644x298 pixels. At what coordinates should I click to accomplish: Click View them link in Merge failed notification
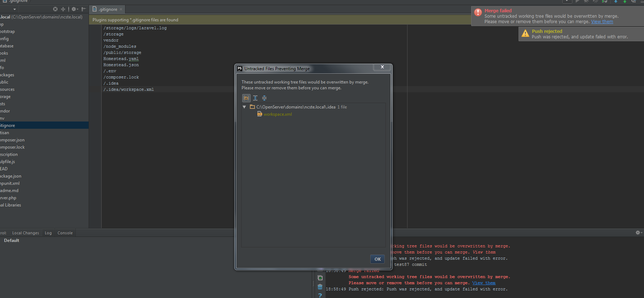coord(602,22)
